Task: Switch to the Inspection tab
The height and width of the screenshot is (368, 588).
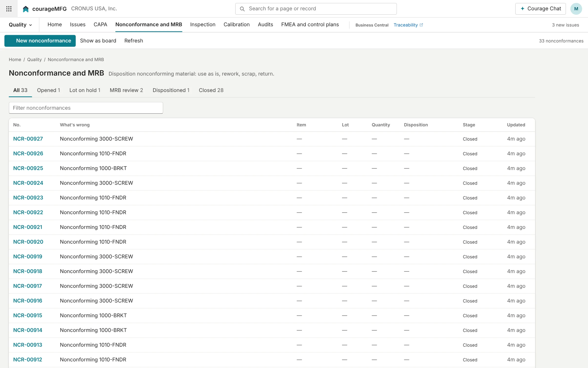Action: pos(203,25)
